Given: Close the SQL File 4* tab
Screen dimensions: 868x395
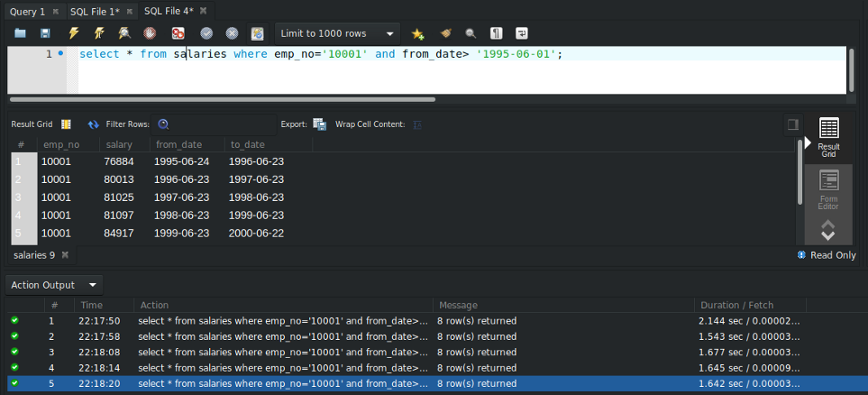Looking at the screenshot, I should (203, 11).
